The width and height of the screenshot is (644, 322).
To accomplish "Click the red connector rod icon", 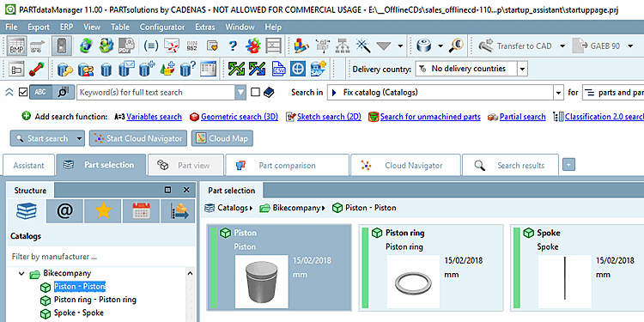I will tap(37, 69).
